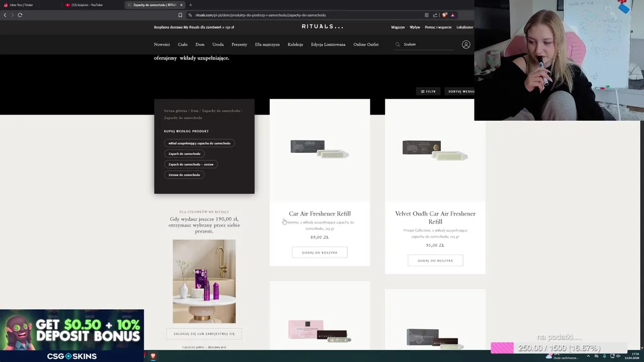Switch to the Likes You Tinder tab
The width and height of the screenshot is (644, 362).
[30, 5]
